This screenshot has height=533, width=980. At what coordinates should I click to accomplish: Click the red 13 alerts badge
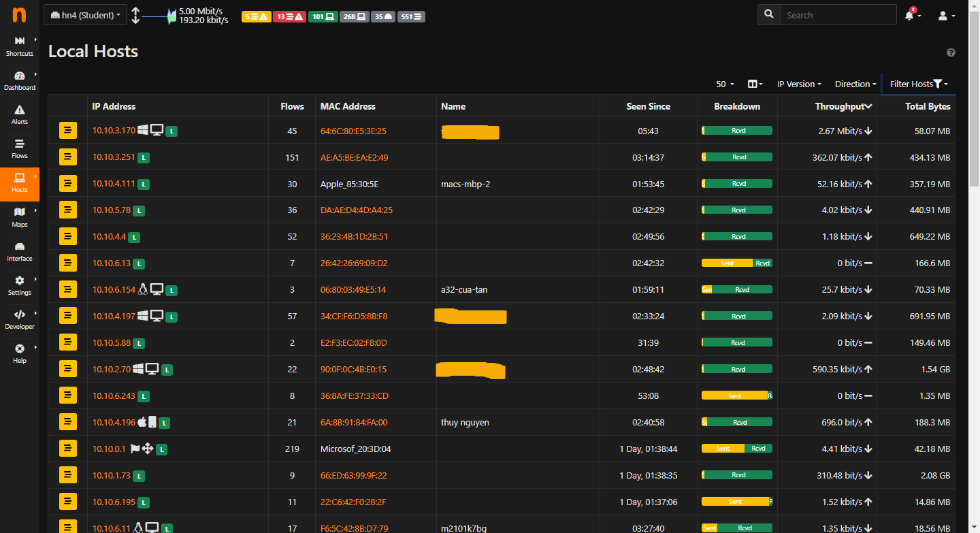tap(289, 16)
